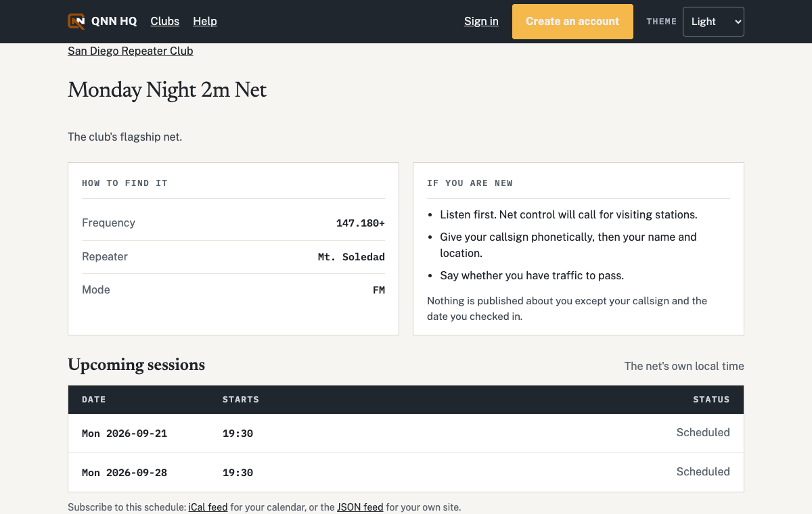Click the Mt. Soledad repeater value
This screenshot has height=514, width=812.
pyautogui.click(x=351, y=257)
